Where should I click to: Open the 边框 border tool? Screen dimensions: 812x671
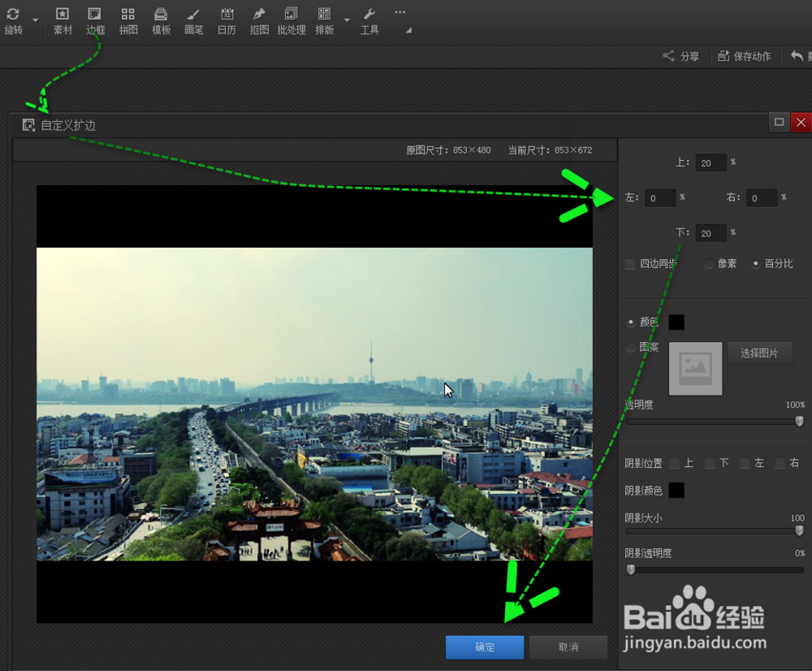pyautogui.click(x=95, y=21)
